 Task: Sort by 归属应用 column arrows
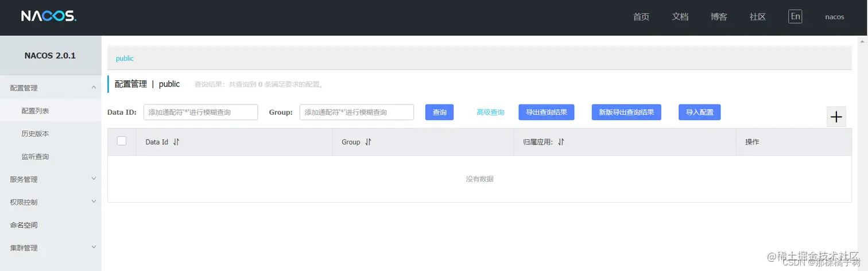(561, 142)
